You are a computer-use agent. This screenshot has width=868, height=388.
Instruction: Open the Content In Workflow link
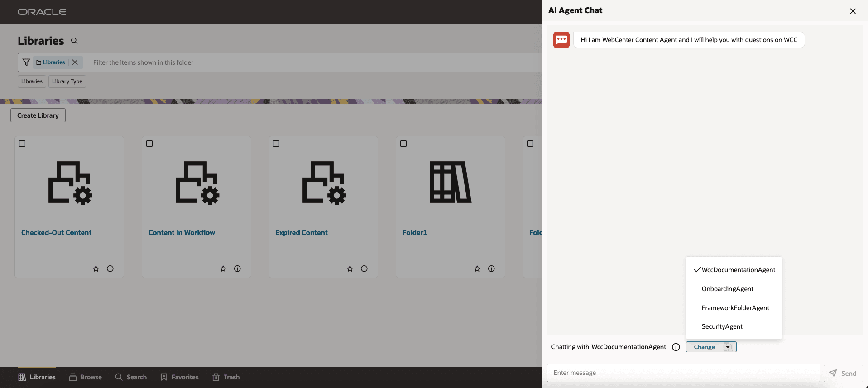pyautogui.click(x=182, y=232)
